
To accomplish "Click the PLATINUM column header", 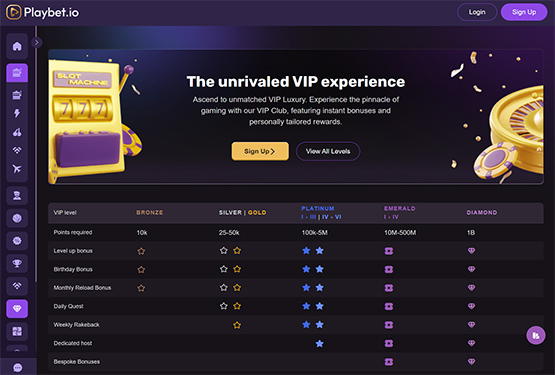I will 321,212.
